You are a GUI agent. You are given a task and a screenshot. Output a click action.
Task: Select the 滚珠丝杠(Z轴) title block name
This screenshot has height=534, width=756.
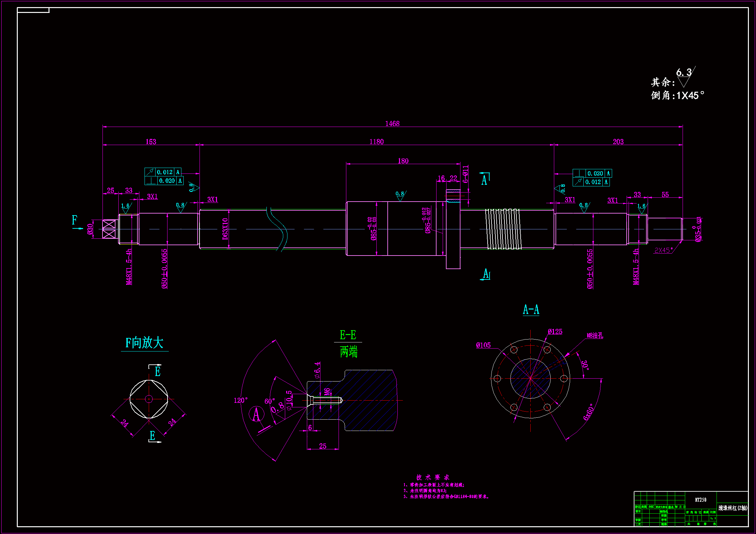pyautogui.click(x=732, y=508)
